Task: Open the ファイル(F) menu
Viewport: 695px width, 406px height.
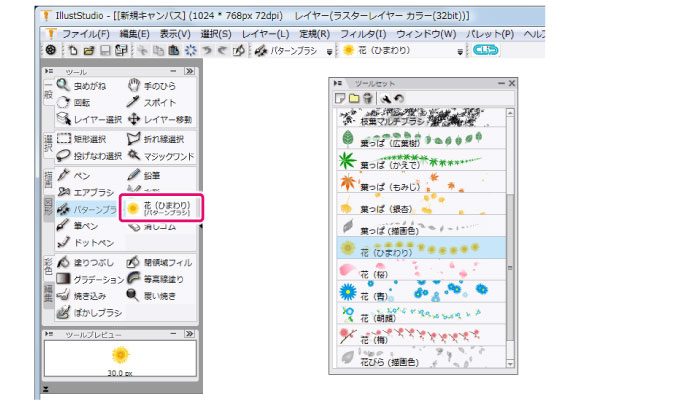Action: point(85,33)
